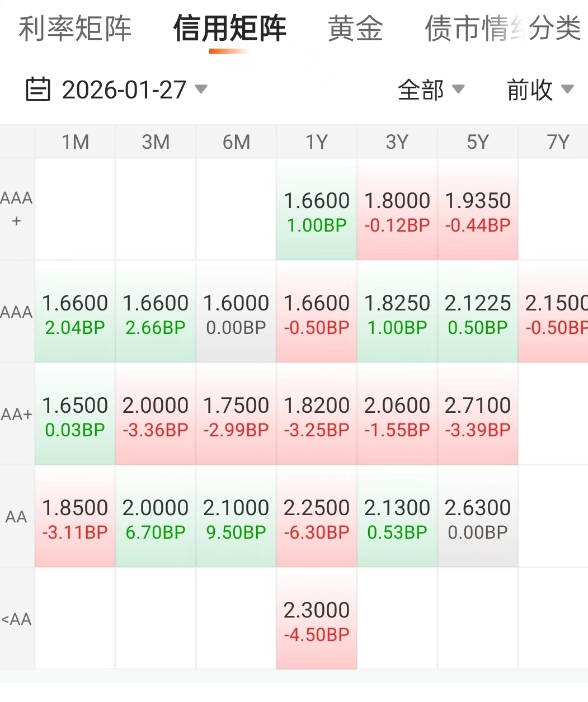The height and width of the screenshot is (702, 588).
Task: Tap the AAA+ 1Y cell showing 1.6600
Action: pyautogui.click(x=317, y=209)
